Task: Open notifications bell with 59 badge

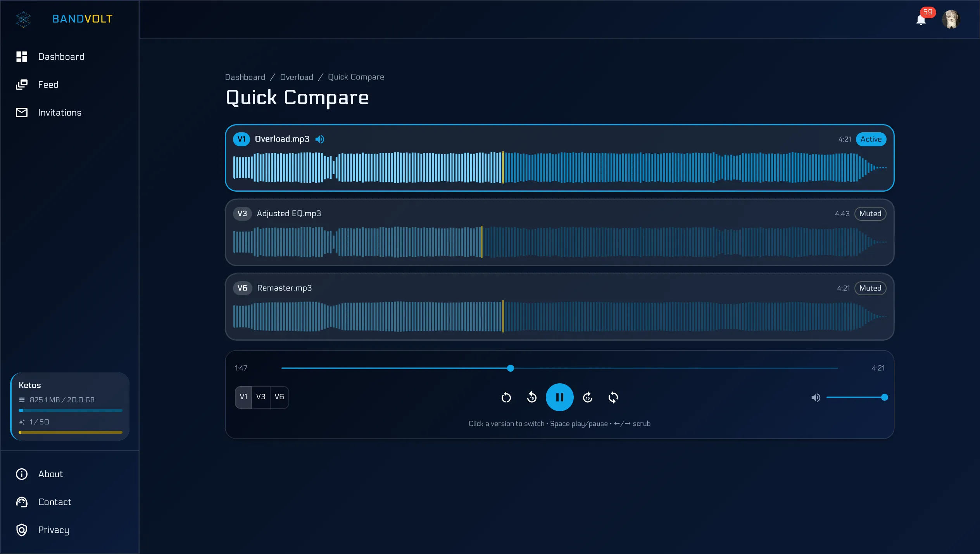Action: [921, 19]
